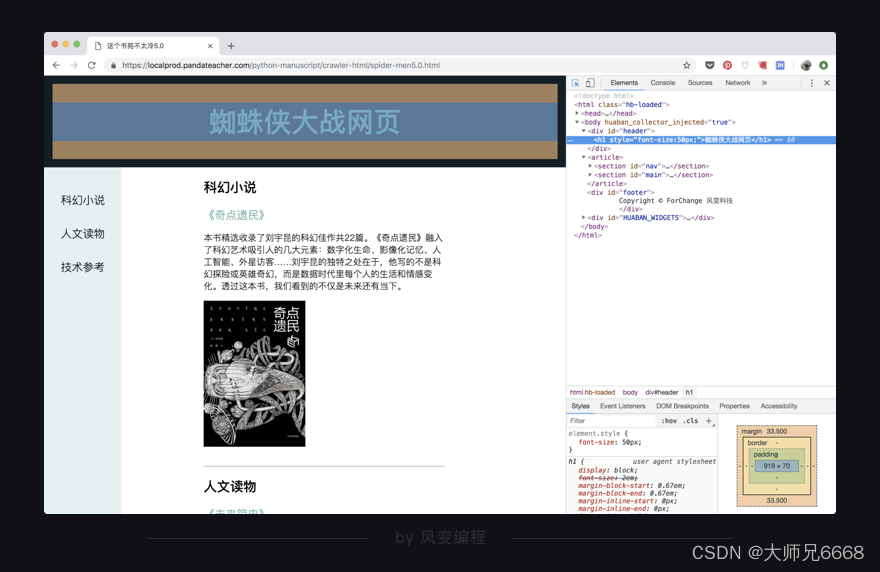The image size is (880, 572).
Task: Select the Elements tab
Action: click(624, 83)
